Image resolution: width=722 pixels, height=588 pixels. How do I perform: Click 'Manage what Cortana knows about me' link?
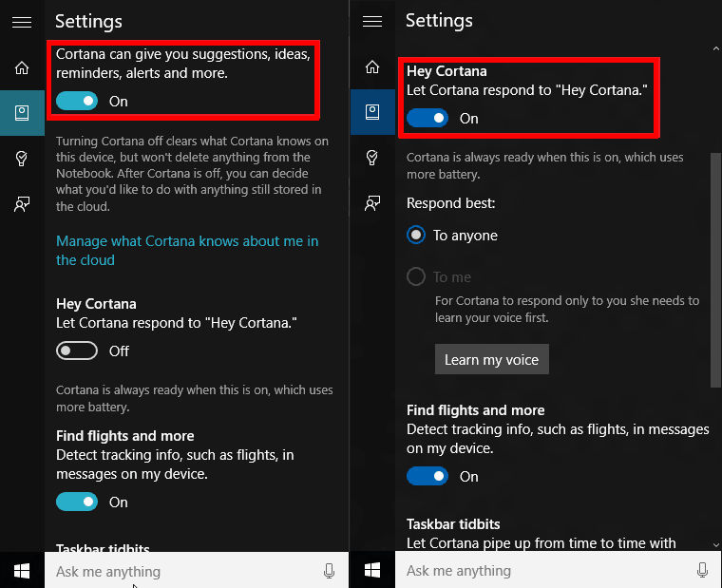coord(187,251)
